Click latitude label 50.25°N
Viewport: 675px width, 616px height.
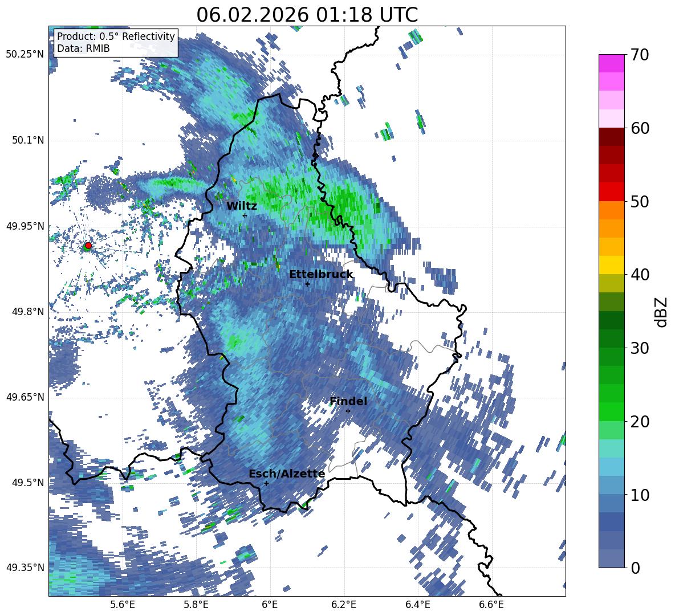[25, 55]
